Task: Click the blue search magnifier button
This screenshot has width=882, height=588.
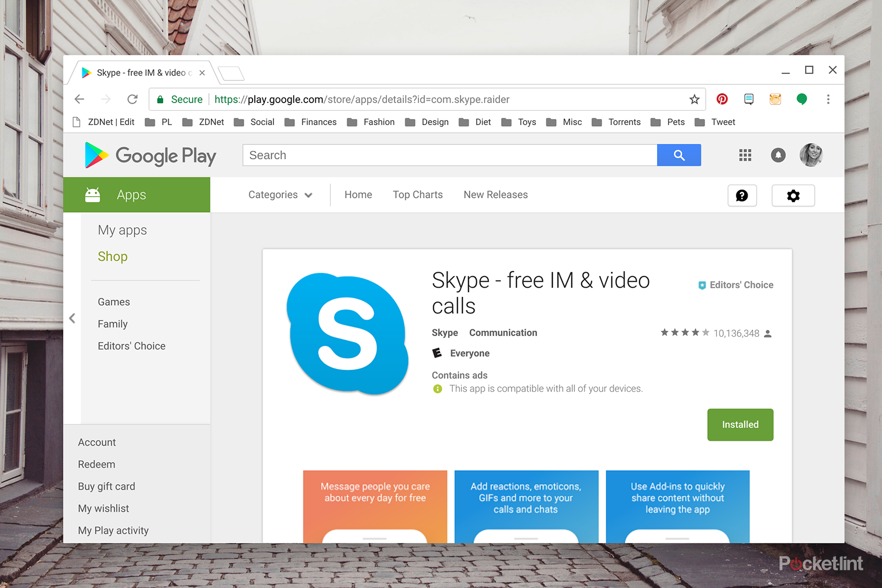Action: (679, 155)
